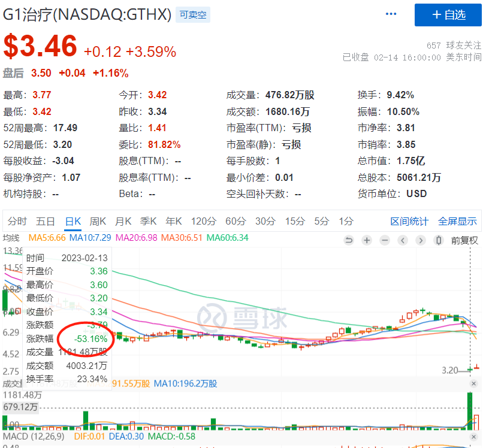
Task: Zoom out the K-line chart with the minus icon
Action: pos(385,241)
